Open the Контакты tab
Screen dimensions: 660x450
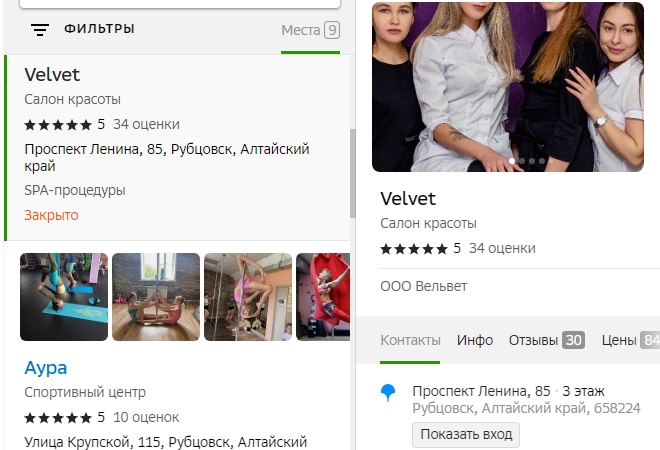410,340
